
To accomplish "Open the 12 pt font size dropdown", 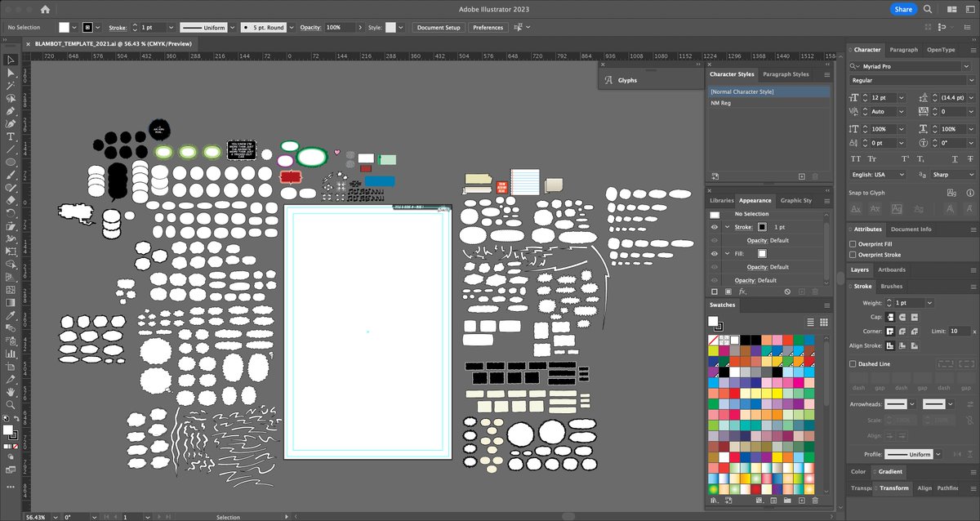I will [902, 97].
